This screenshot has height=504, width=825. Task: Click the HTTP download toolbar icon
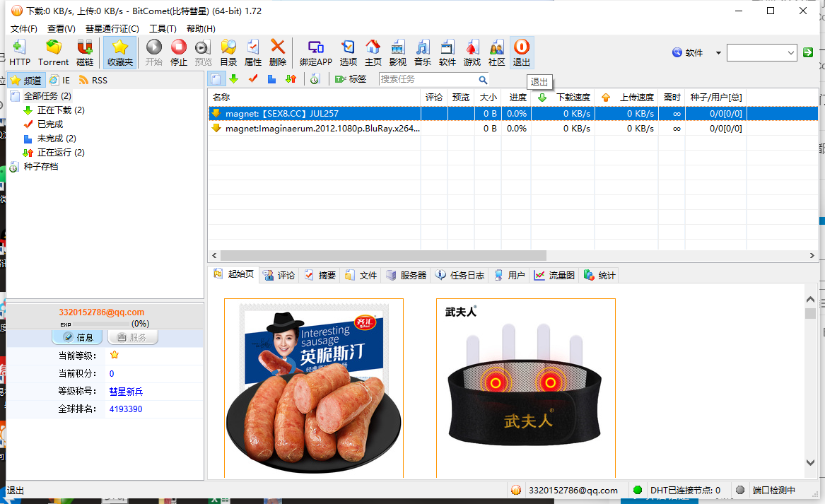click(20, 52)
